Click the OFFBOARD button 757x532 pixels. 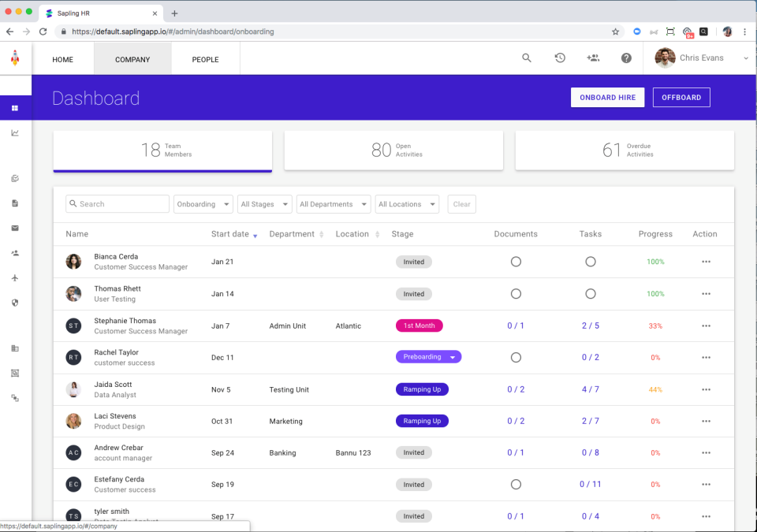(681, 97)
